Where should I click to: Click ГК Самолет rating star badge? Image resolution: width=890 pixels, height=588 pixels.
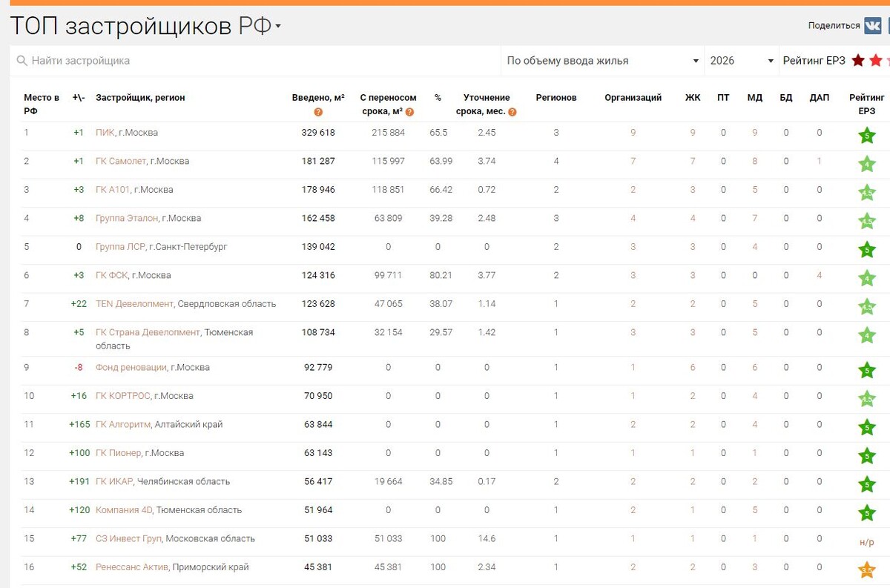tap(866, 164)
